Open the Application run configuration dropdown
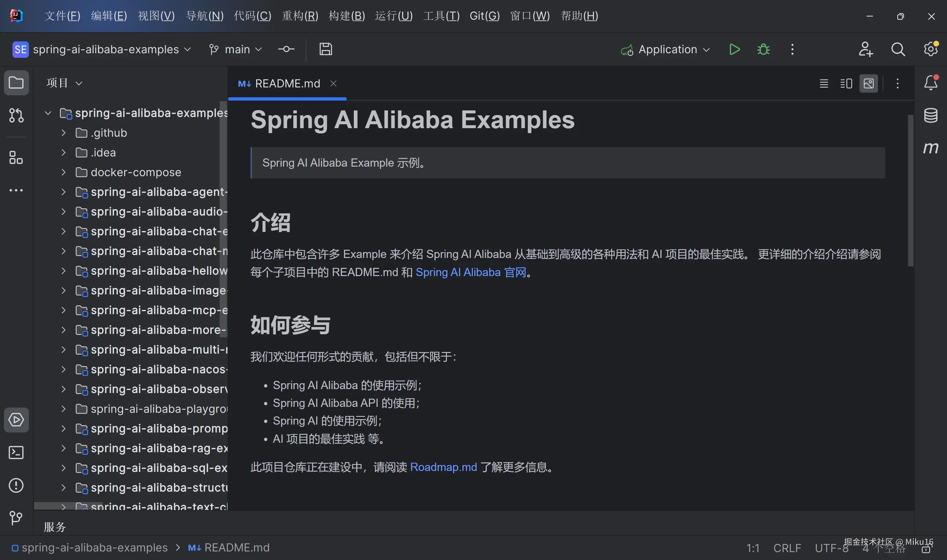 pyautogui.click(x=667, y=49)
